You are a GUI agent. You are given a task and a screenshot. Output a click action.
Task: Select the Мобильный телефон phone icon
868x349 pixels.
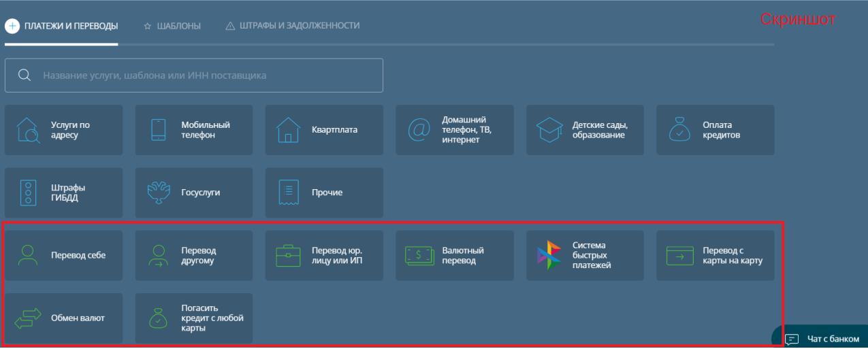pyautogui.click(x=158, y=130)
